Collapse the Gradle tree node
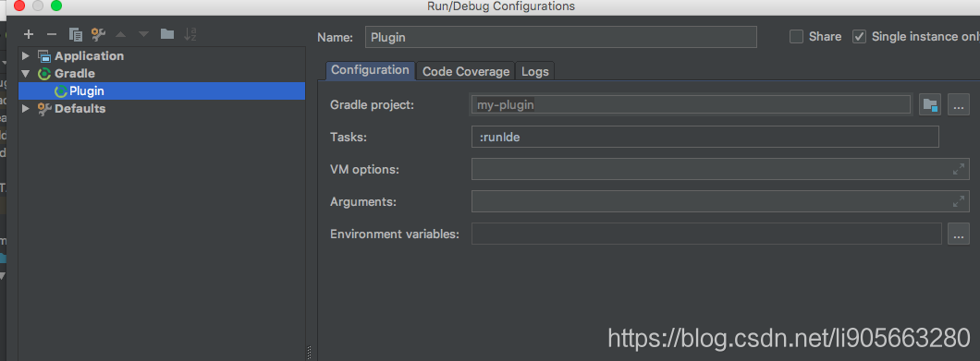980x361 pixels. point(26,74)
